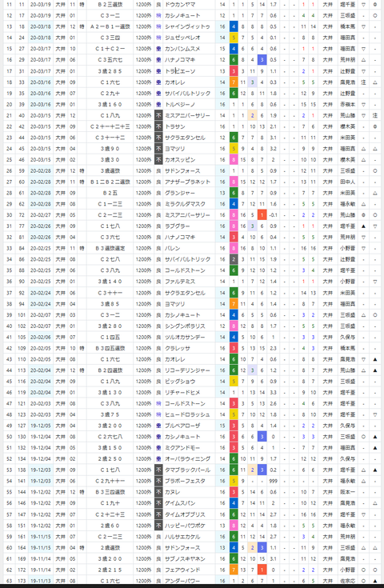This screenshot has width=384, height=588.
Task: Click gray gate number 2 in row 34
Action: click(234, 259)
